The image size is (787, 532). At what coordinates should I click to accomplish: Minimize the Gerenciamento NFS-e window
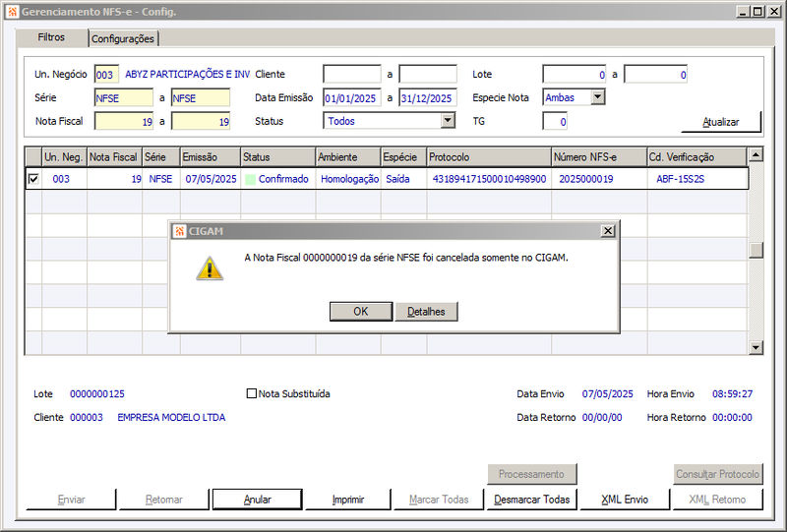tap(744, 11)
